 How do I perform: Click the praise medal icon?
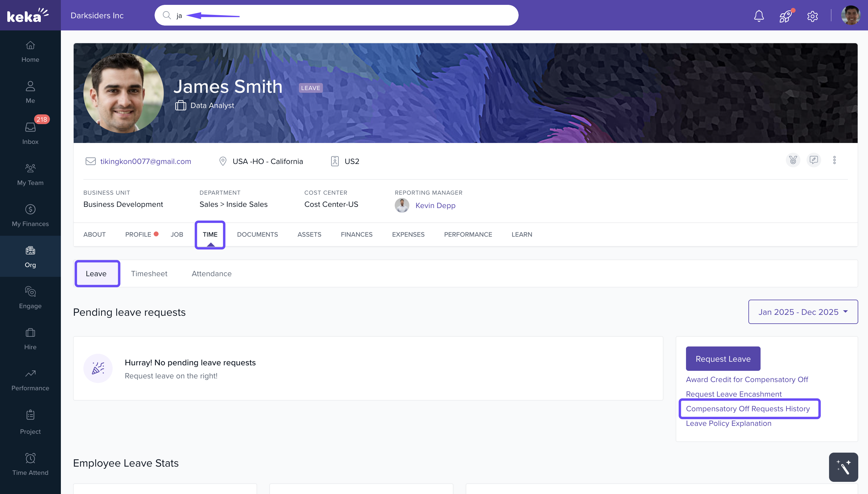pos(793,160)
